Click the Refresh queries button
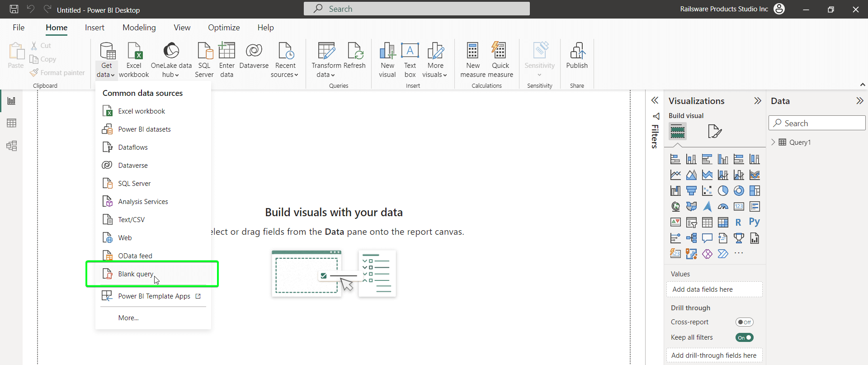 [x=354, y=57]
